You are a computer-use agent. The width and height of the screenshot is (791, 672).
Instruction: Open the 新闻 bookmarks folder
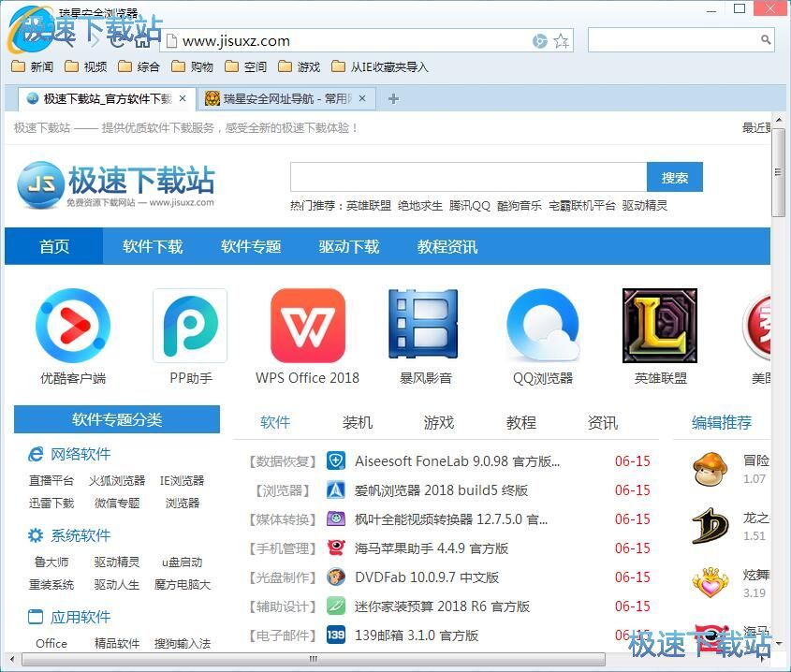32,66
